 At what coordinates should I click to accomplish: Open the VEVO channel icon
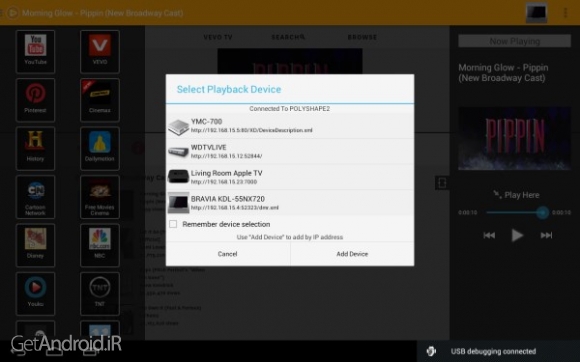100,51
